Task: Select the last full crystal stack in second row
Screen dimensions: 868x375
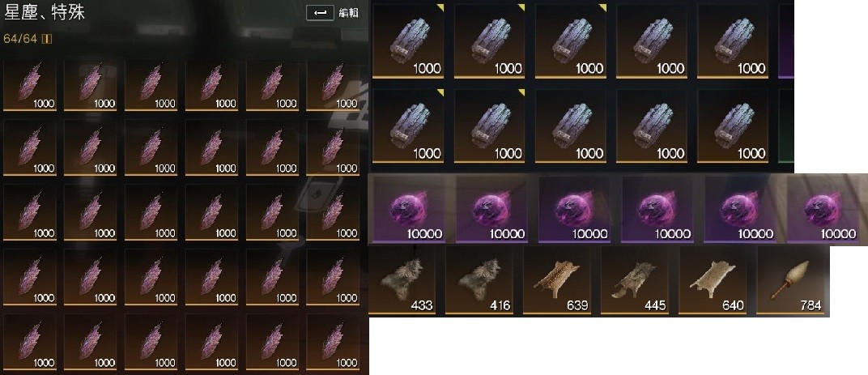Action: click(732, 126)
